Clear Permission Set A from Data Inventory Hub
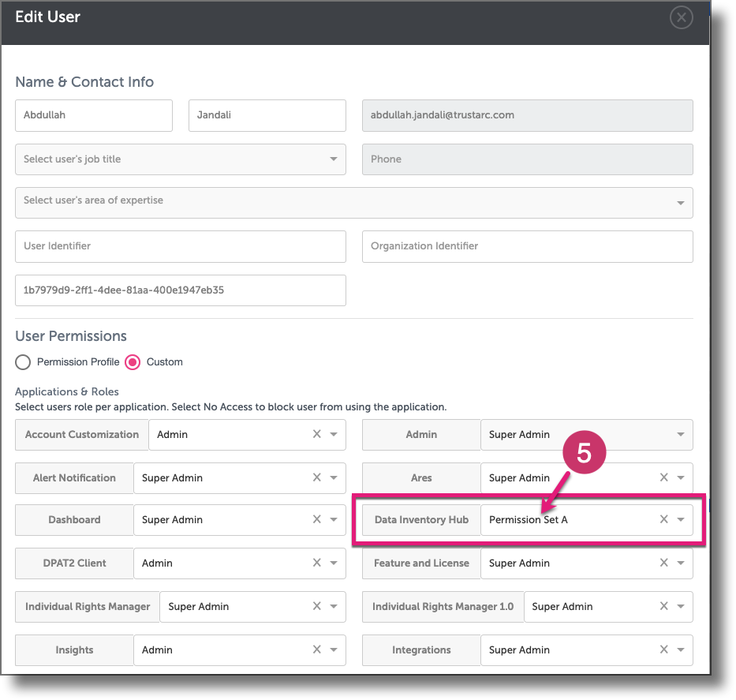Screen dimensions: 736x700 663,520
